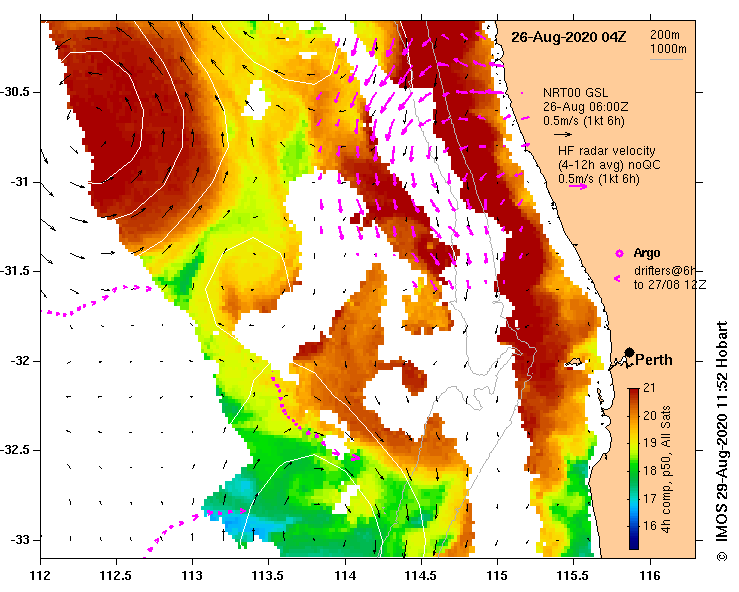The image size is (739, 592).
Task: Click colour bar value 20
Action: 650,416
